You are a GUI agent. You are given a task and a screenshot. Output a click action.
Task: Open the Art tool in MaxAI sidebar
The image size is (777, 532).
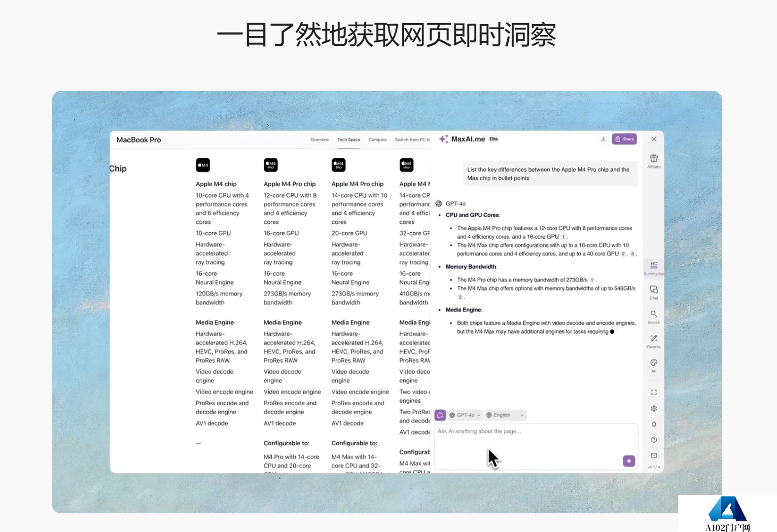point(654,365)
